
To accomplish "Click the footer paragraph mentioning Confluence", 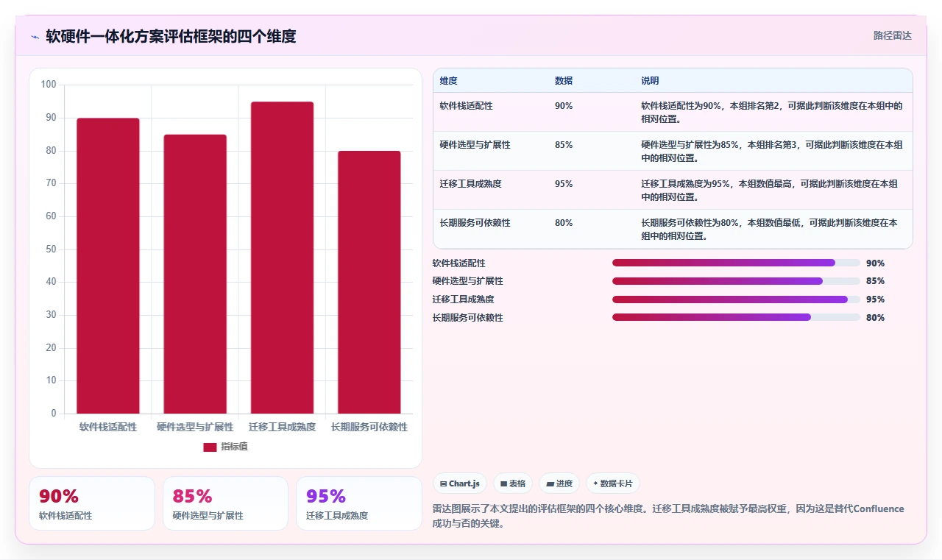I will coord(668,517).
